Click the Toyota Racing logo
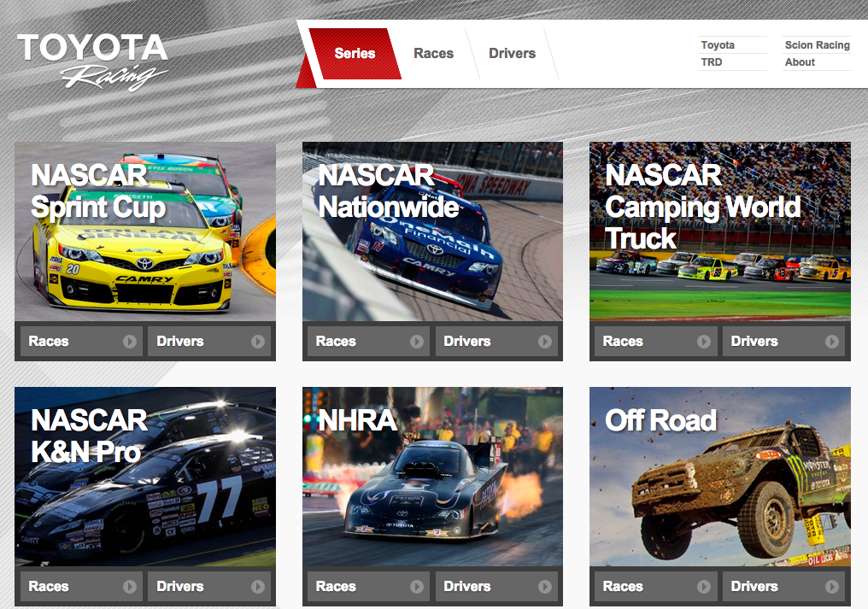The image size is (868, 609). pyautogui.click(x=92, y=61)
